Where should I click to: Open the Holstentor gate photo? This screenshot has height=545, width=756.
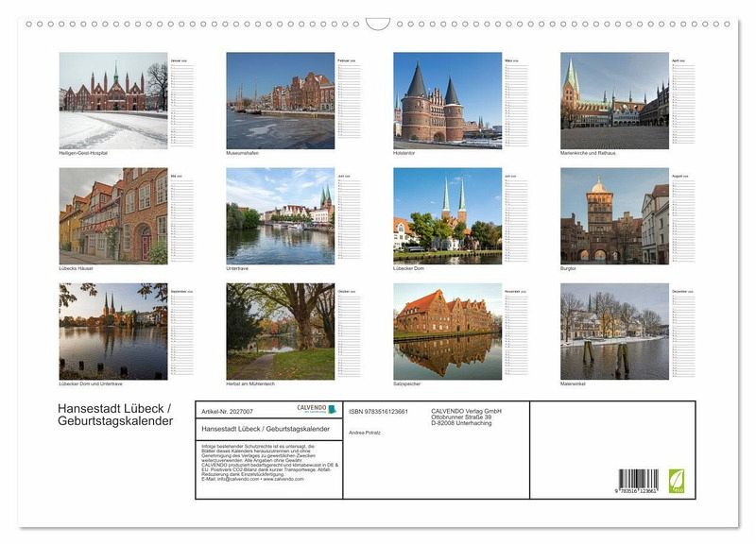point(447,100)
